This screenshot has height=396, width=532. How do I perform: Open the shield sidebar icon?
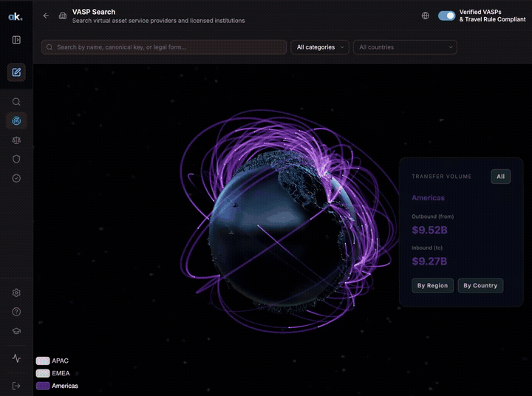click(x=16, y=159)
